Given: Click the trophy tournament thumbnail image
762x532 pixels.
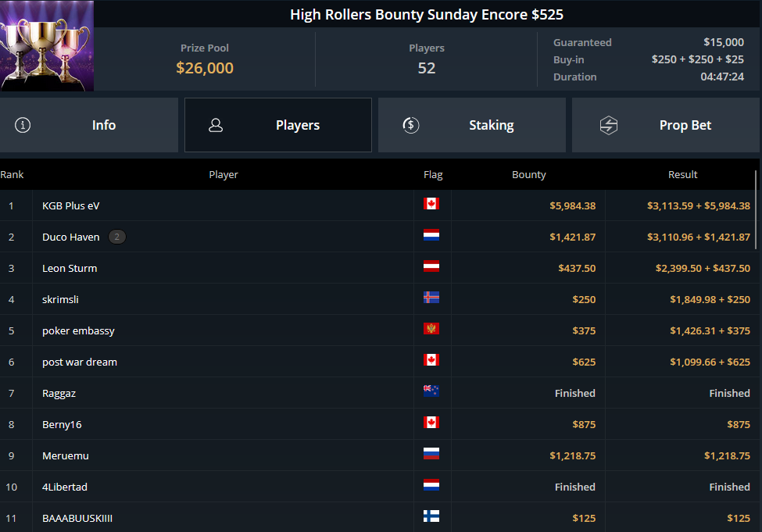Looking at the screenshot, I should [x=47, y=45].
